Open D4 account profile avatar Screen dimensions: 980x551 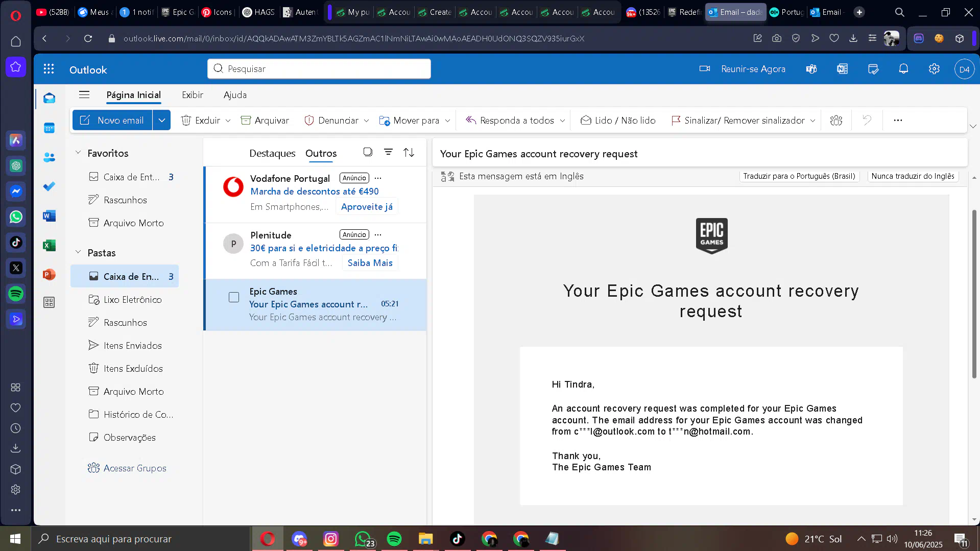pos(964,69)
